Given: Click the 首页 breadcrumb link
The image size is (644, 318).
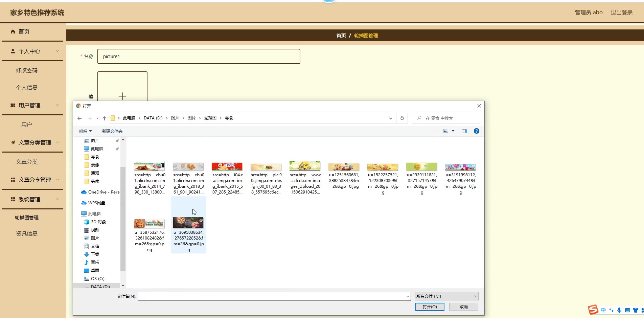Looking at the screenshot, I should [x=341, y=36].
